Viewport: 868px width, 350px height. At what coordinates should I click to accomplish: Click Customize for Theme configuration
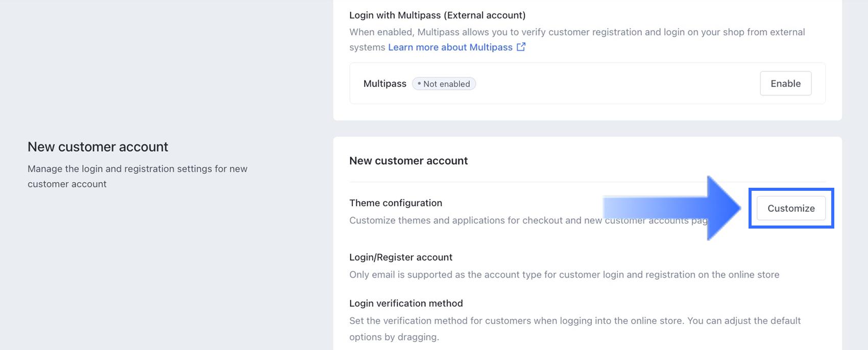point(791,208)
